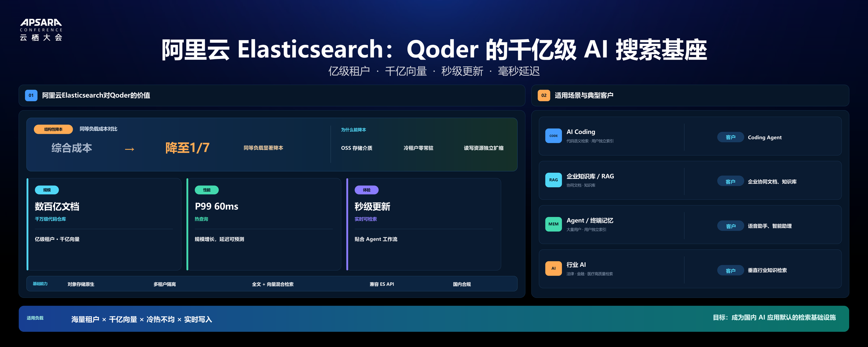Viewport: 868px width, 347px height.
Task: Click the "Coding Agent" customer text
Action: click(765, 137)
